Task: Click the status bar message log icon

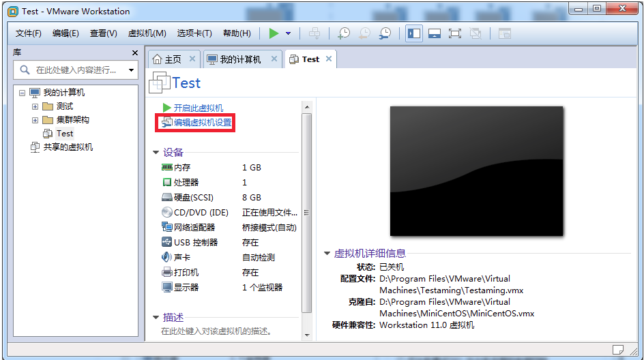Action: click(x=617, y=350)
